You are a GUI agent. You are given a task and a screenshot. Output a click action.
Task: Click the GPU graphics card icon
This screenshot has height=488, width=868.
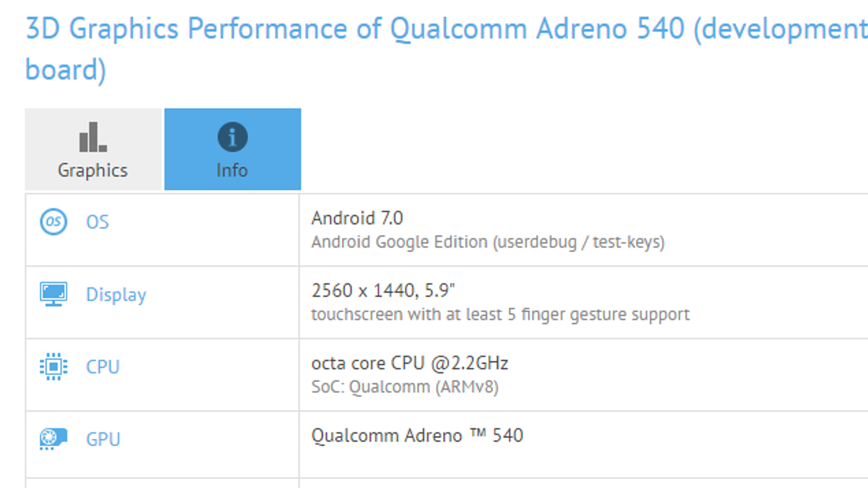coord(53,439)
